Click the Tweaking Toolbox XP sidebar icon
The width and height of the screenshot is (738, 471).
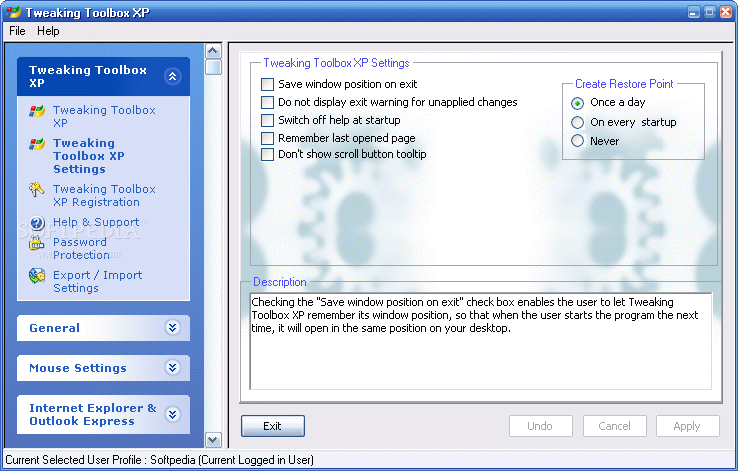(x=37, y=112)
